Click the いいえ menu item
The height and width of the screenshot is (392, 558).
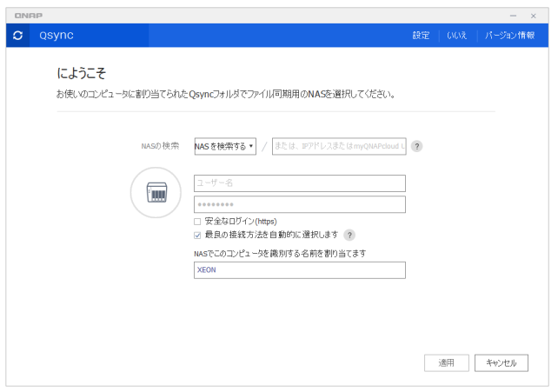pos(456,36)
